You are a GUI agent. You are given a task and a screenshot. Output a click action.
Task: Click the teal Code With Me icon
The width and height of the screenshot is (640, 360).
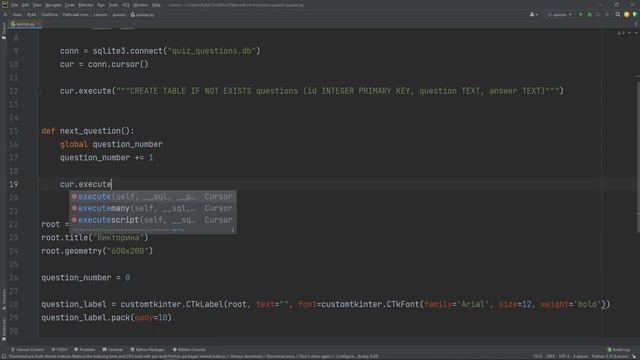click(635, 15)
